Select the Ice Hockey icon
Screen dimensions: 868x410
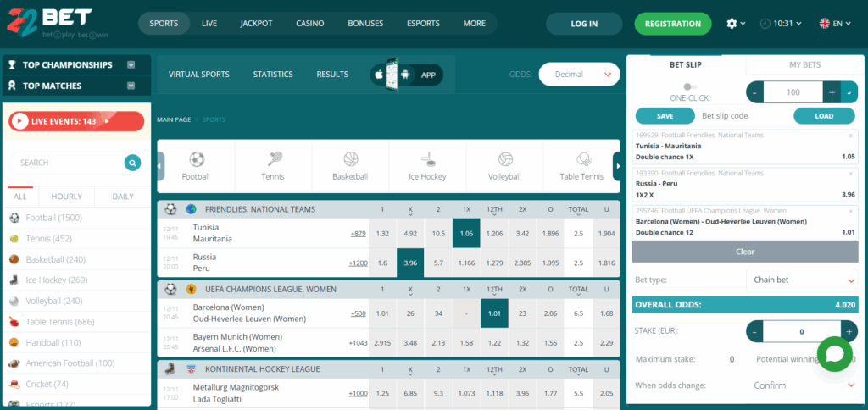point(428,159)
